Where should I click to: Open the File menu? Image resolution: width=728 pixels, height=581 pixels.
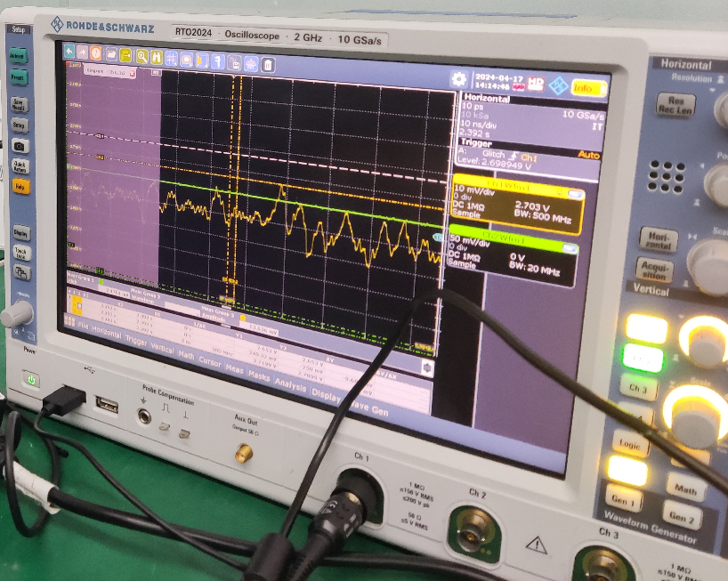pyautogui.click(x=83, y=327)
